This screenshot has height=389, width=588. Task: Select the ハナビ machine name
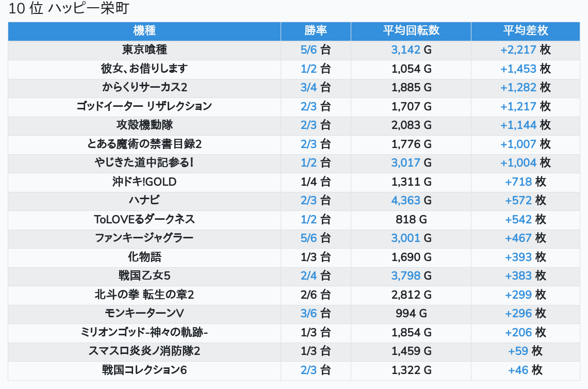144,200
